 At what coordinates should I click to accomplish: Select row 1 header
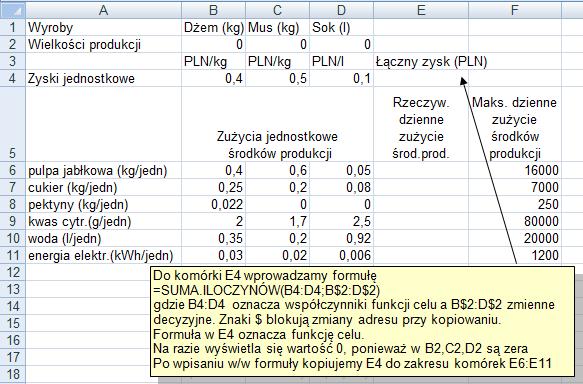pos(13,27)
